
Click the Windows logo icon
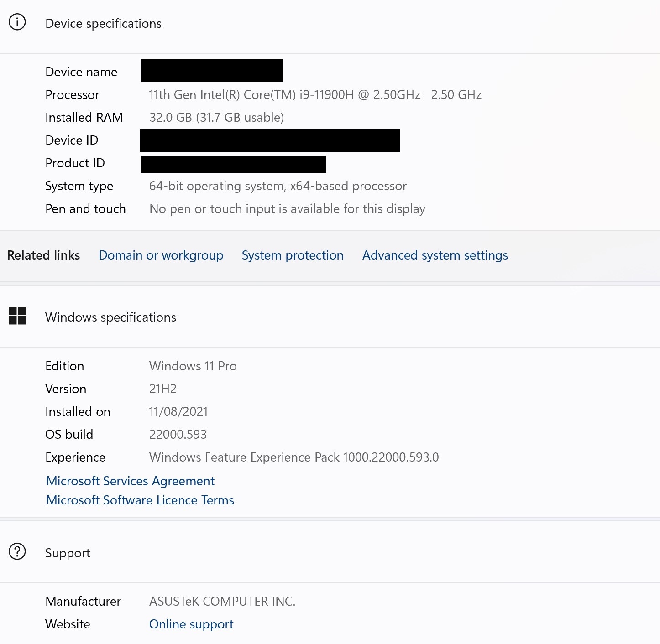pyautogui.click(x=17, y=316)
